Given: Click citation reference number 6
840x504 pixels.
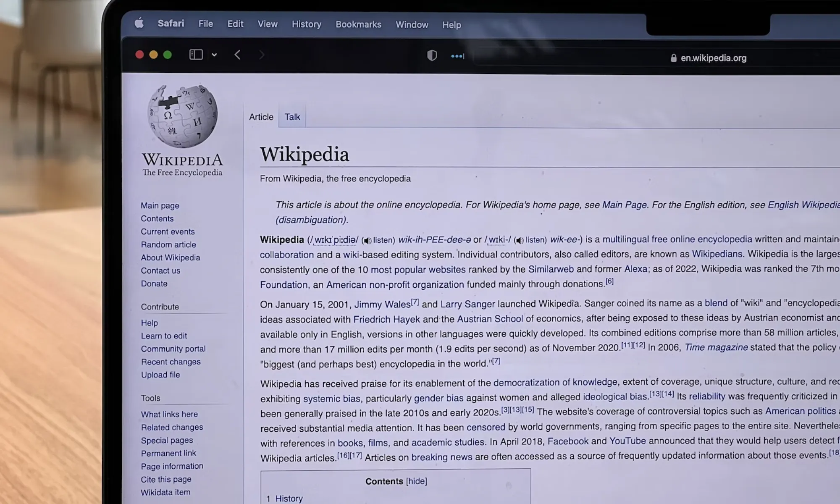Looking at the screenshot, I should click(609, 281).
